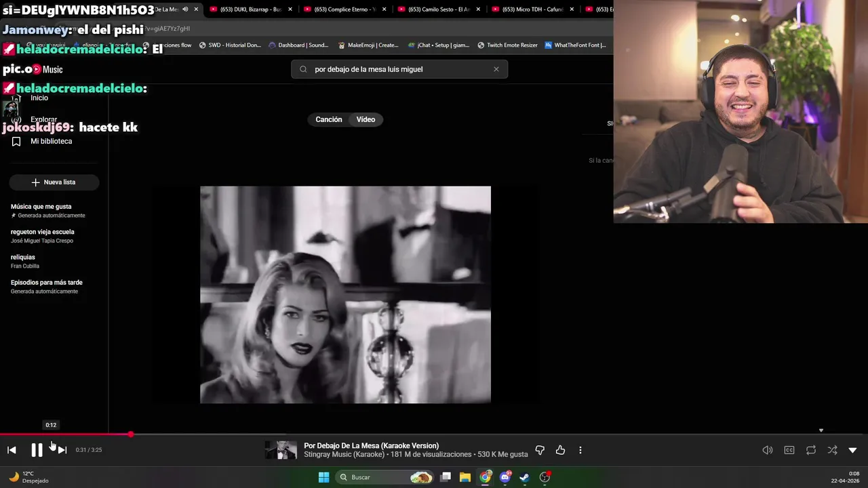868x488 pixels.
Task: Open File Explorer from the taskbar
Action: 465,477
